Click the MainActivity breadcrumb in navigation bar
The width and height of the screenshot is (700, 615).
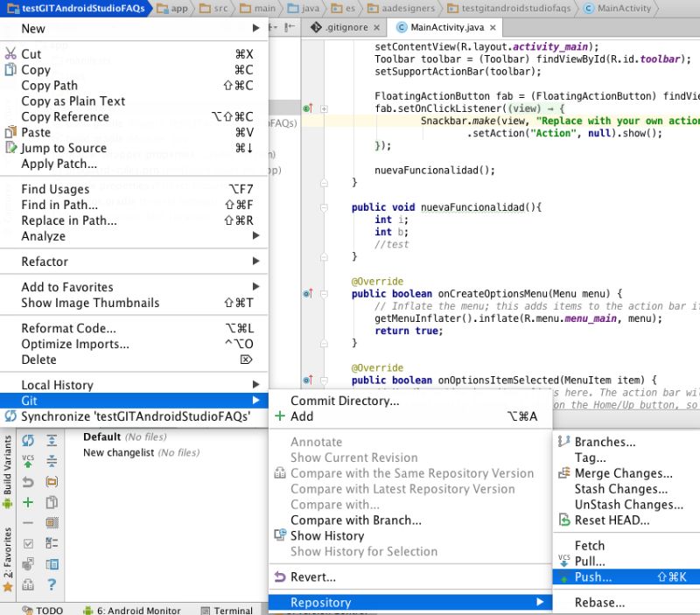[x=618, y=8]
